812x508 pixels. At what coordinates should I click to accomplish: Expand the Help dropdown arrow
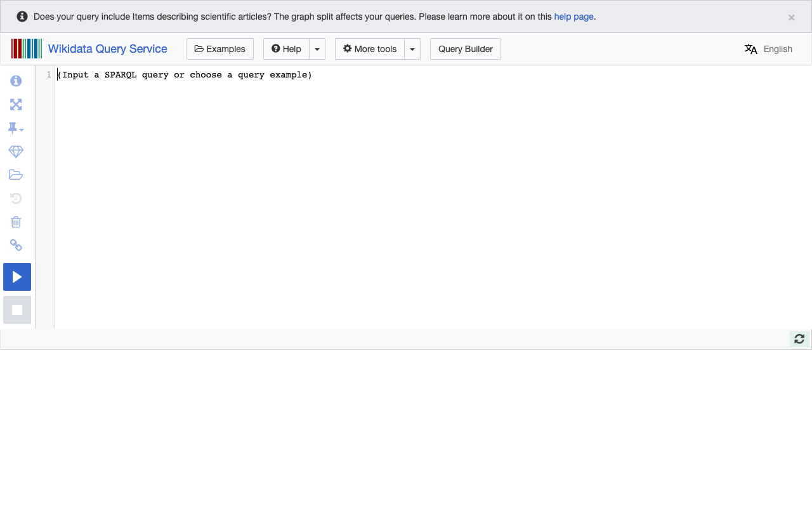(x=317, y=49)
